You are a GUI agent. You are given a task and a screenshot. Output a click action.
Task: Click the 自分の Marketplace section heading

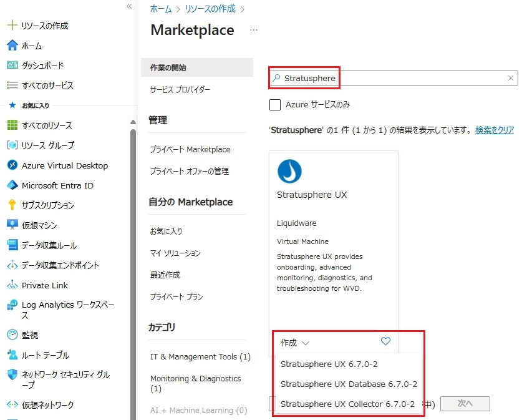tap(190, 202)
